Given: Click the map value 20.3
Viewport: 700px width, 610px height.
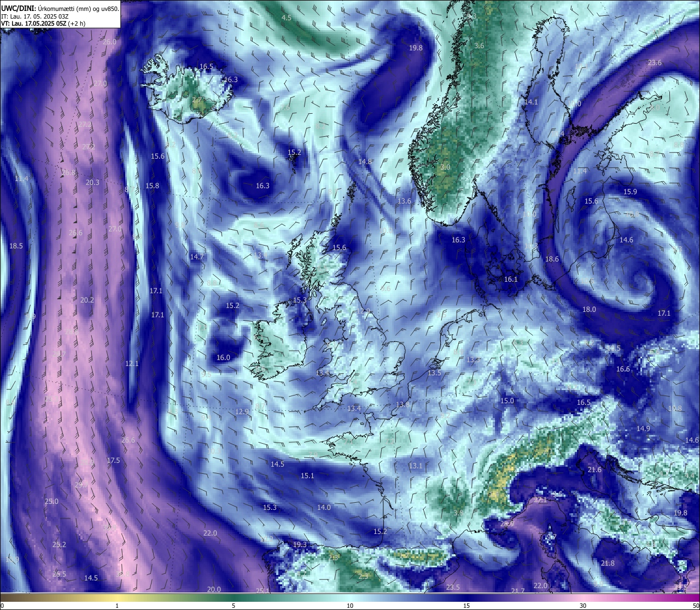Looking at the screenshot, I should (92, 183).
